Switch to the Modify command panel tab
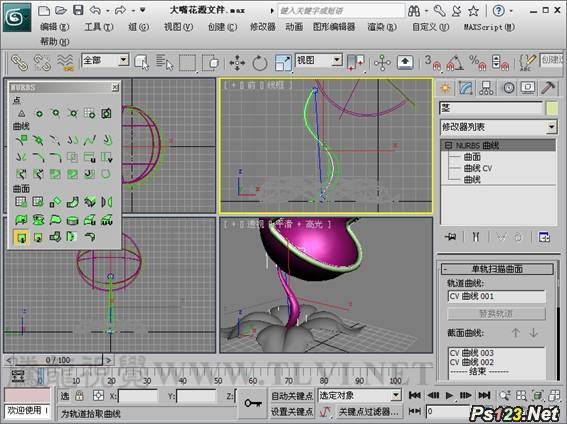The image size is (567, 424). pyautogui.click(x=466, y=88)
